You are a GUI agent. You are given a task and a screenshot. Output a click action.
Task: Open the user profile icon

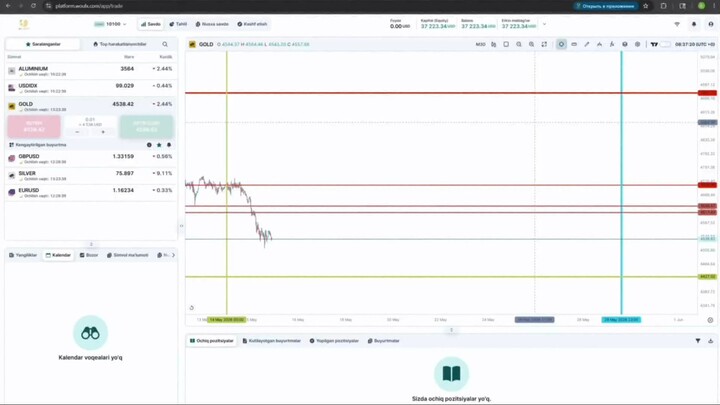point(711,24)
